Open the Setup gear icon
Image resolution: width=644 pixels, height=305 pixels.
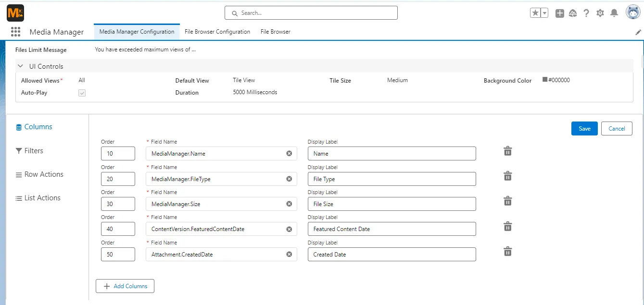point(600,13)
